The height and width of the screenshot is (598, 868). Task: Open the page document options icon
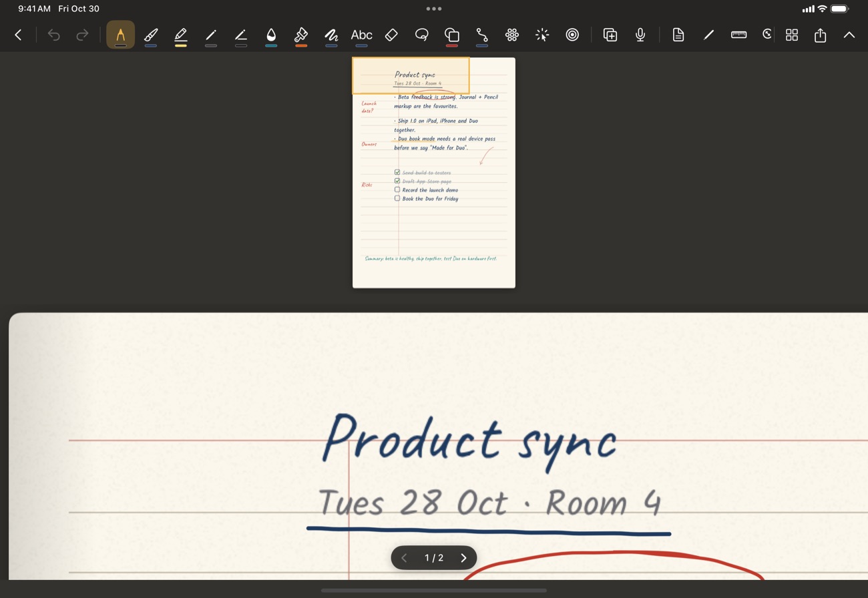tap(678, 35)
